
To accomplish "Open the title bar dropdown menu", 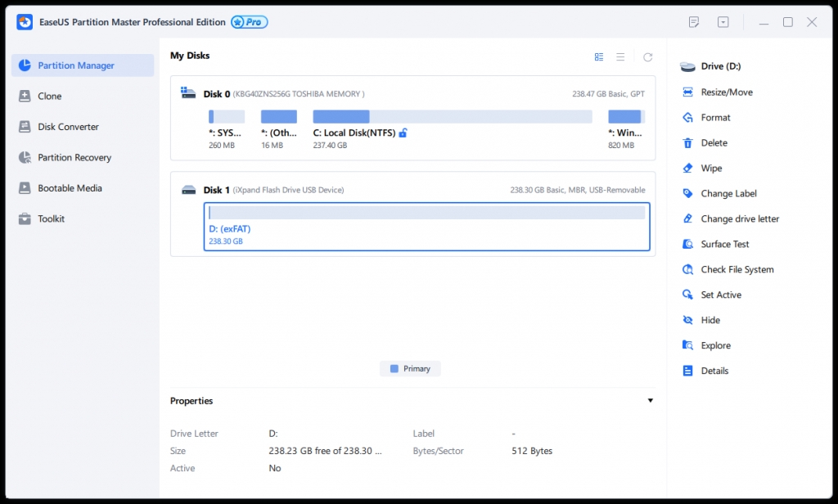I will coord(723,22).
